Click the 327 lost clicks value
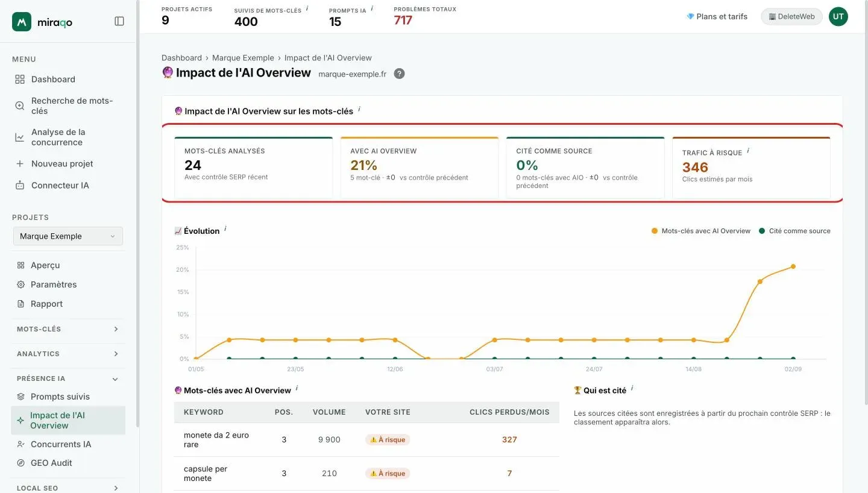 pyautogui.click(x=509, y=440)
